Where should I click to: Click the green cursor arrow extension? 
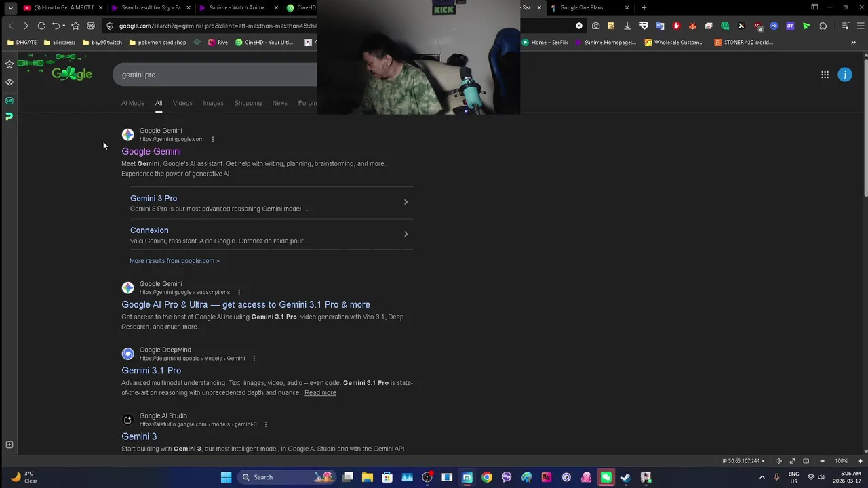[x=806, y=26]
